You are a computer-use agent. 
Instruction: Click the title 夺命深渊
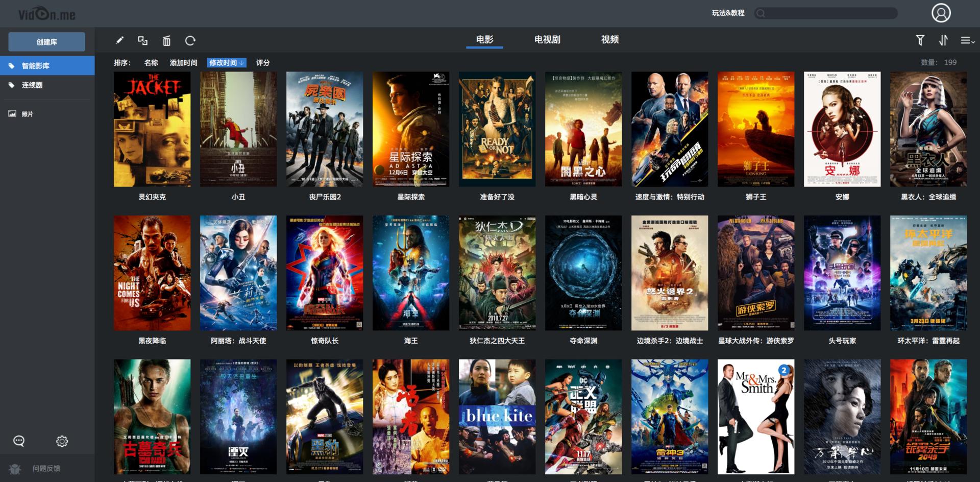pos(583,341)
